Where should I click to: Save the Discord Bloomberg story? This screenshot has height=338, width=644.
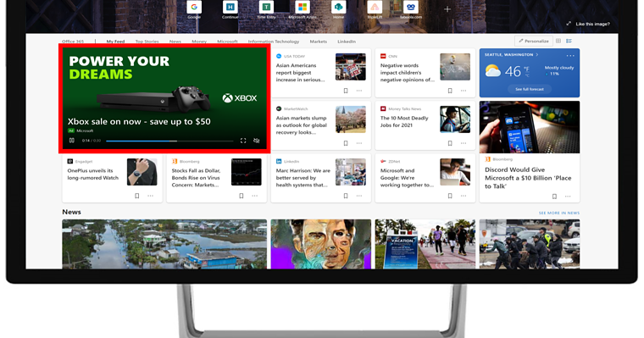(554, 197)
